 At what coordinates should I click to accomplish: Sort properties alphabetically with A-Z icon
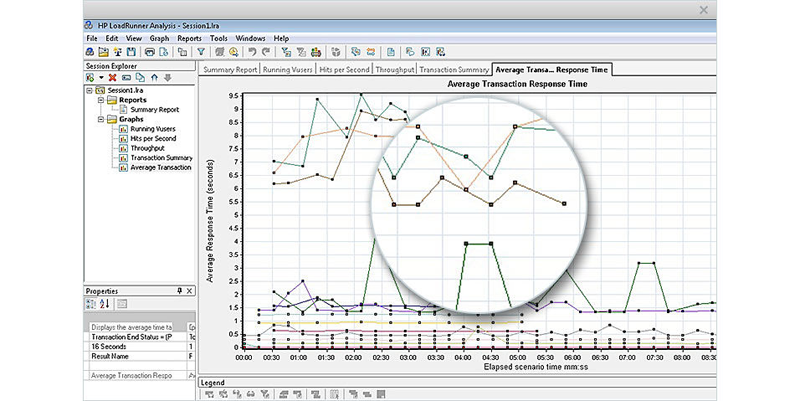[x=105, y=303]
